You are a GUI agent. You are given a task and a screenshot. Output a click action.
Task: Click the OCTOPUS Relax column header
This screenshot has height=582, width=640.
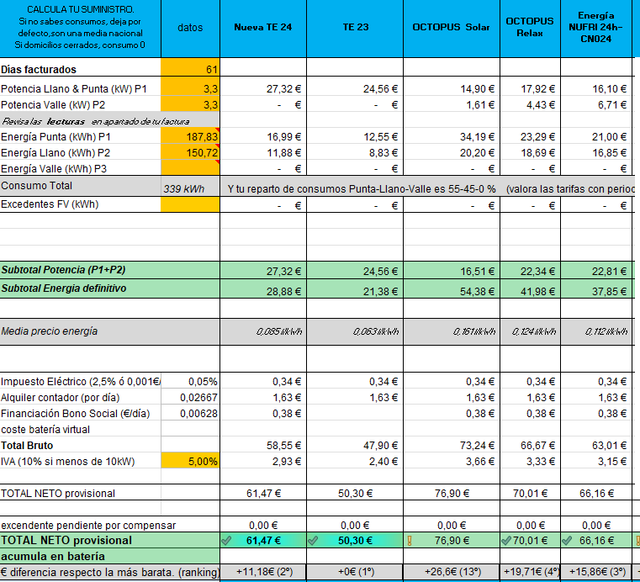(530, 27)
